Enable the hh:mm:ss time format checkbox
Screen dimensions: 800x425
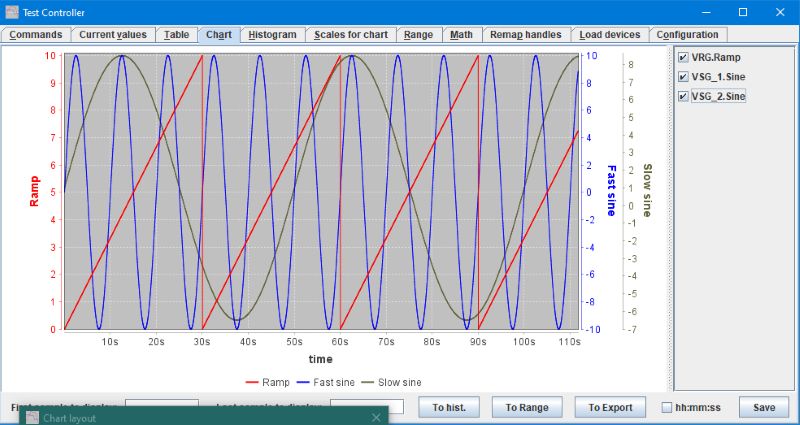pyautogui.click(x=666, y=408)
